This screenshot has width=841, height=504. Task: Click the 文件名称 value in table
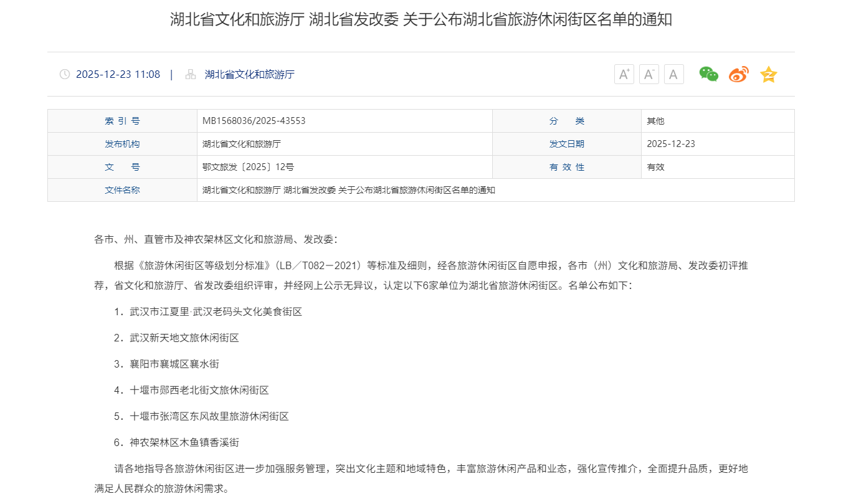(348, 190)
